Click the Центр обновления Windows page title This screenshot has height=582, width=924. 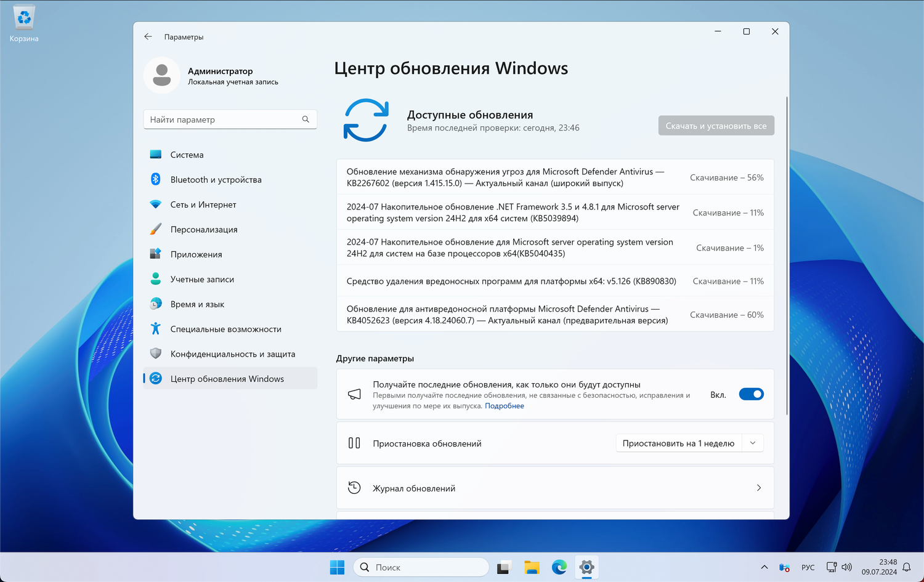(x=451, y=68)
